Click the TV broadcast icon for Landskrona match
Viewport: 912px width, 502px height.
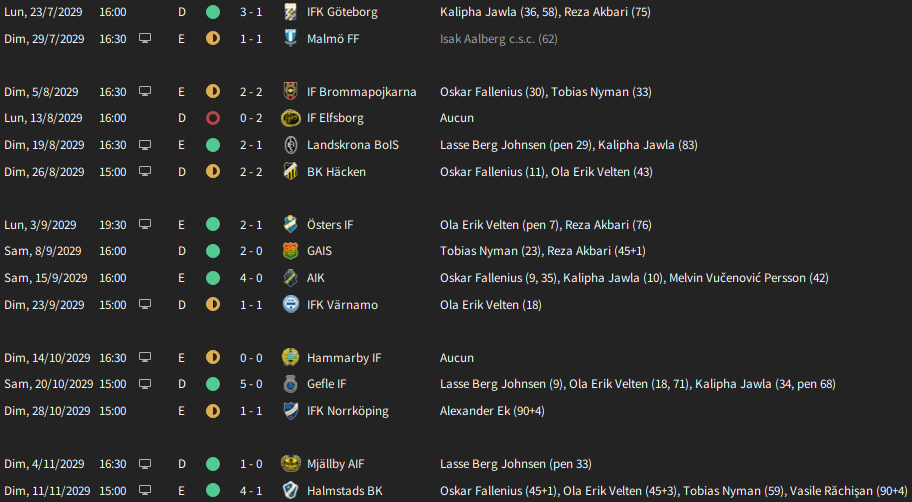coord(145,144)
